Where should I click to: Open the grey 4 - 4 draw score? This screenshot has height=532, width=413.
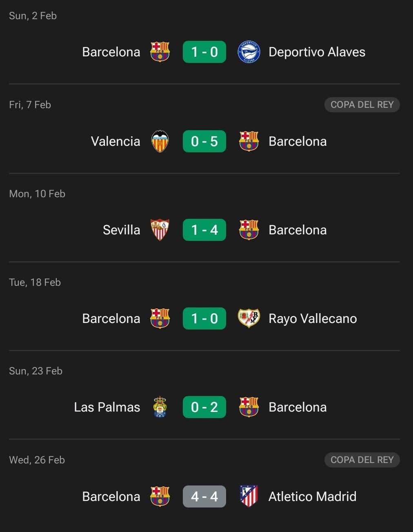coord(204,496)
